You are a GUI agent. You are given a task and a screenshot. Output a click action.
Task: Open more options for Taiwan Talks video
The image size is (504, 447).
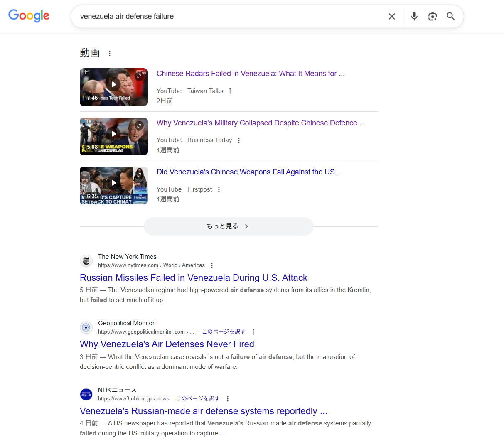[x=230, y=91]
